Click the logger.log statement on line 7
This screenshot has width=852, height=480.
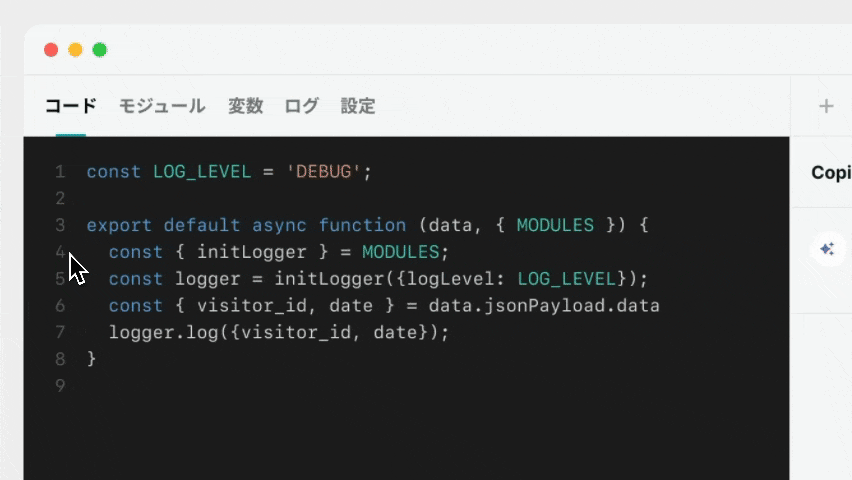(279, 332)
